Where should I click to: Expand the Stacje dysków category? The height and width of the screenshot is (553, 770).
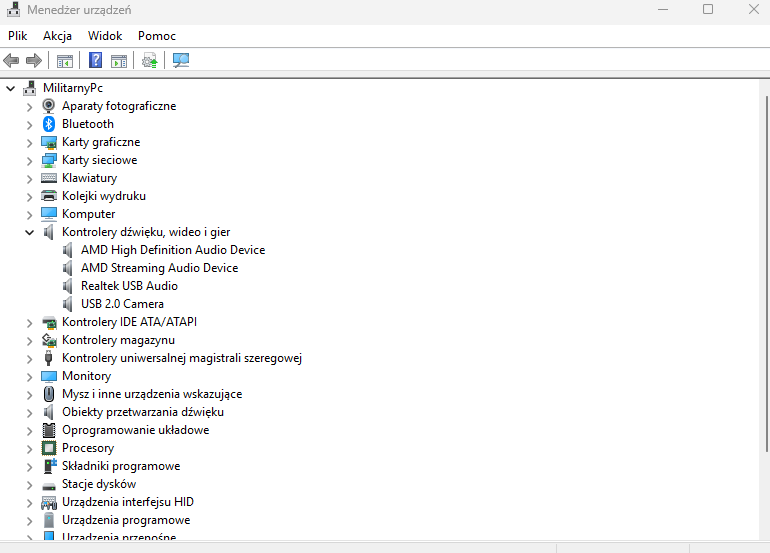coord(29,484)
